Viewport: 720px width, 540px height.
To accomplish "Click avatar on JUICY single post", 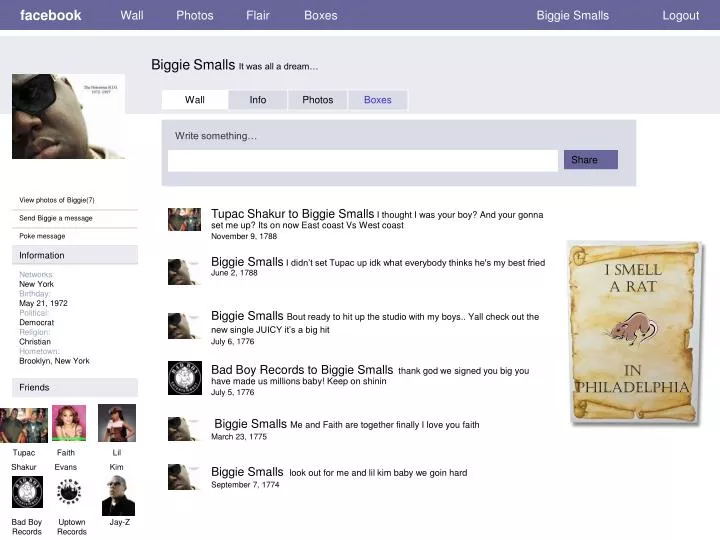I will (184, 326).
